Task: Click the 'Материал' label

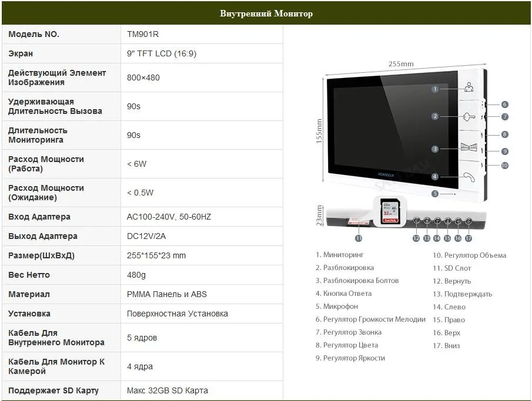Action: tap(29, 294)
